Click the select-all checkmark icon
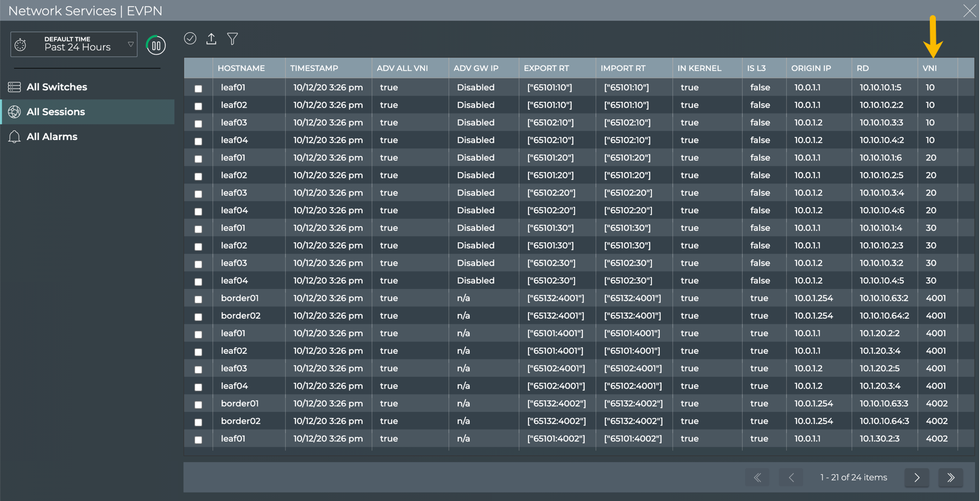The width and height of the screenshot is (980, 501). click(x=190, y=39)
